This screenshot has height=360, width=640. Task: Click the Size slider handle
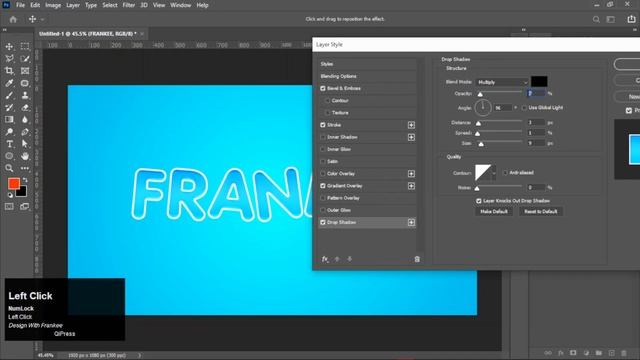click(481, 144)
